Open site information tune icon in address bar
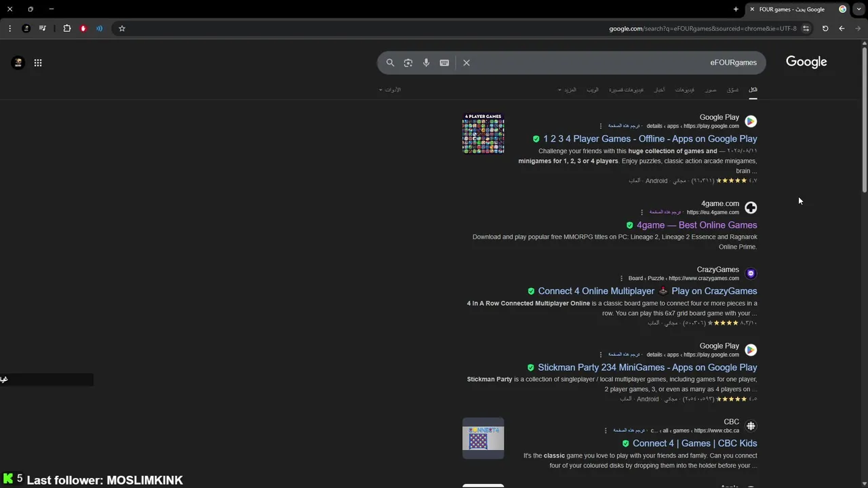 point(806,28)
